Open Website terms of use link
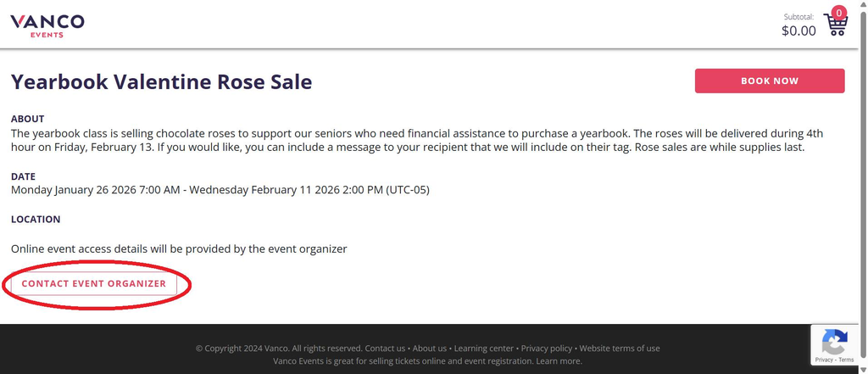The height and width of the screenshot is (374, 868). tap(620, 349)
